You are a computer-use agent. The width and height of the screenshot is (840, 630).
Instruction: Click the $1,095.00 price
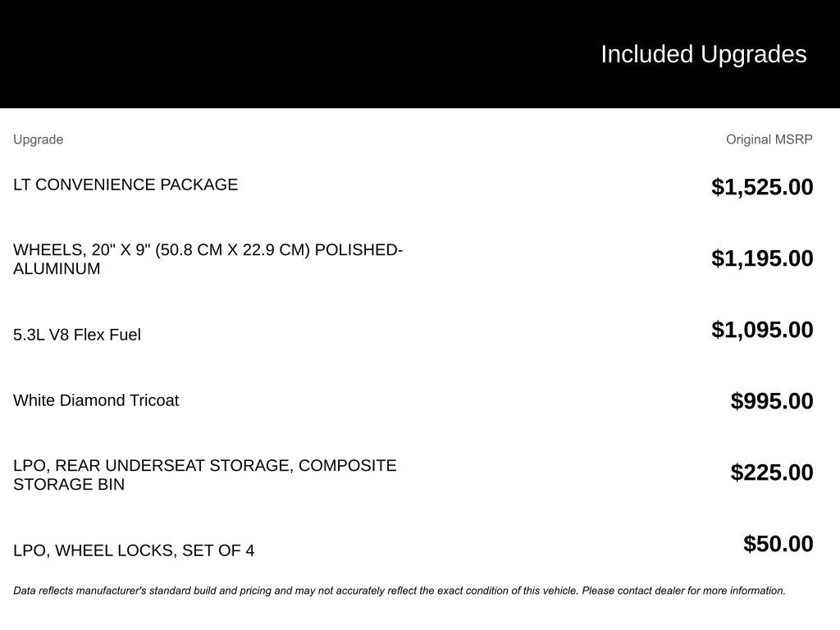[762, 330]
